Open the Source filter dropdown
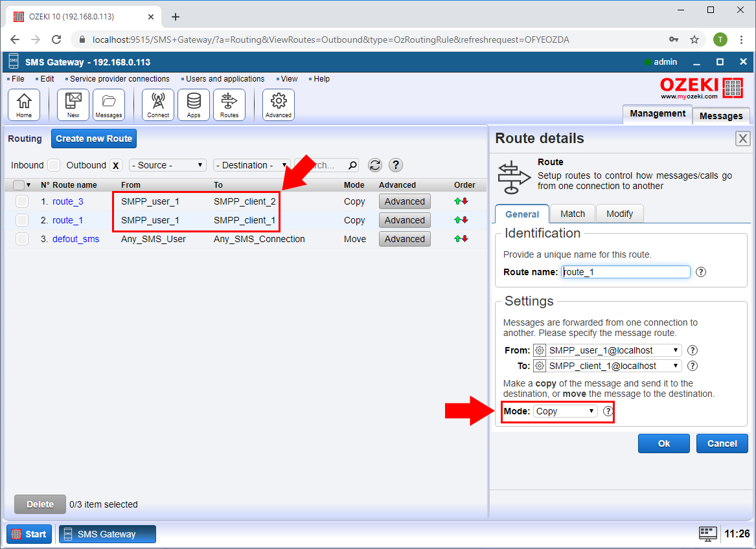Viewport: 756px width, 549px height. 168,165
